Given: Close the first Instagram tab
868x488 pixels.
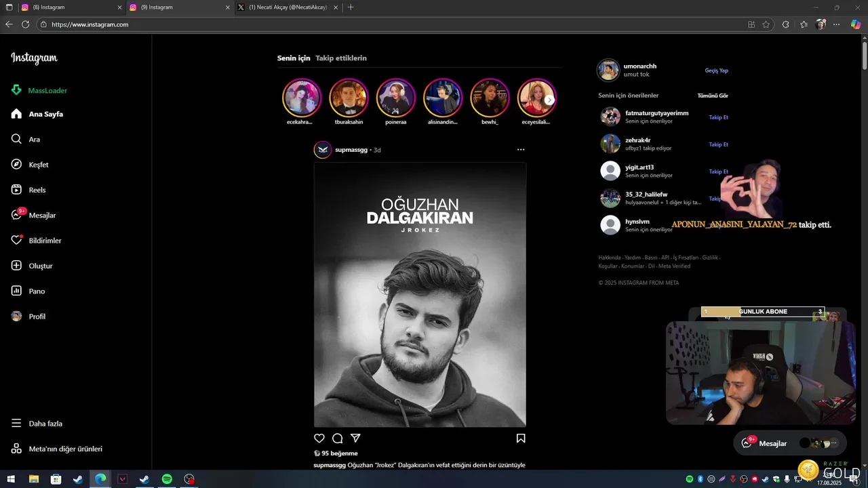Looking at the screenshot, I should pyautogui.click(x=120, y=7).
